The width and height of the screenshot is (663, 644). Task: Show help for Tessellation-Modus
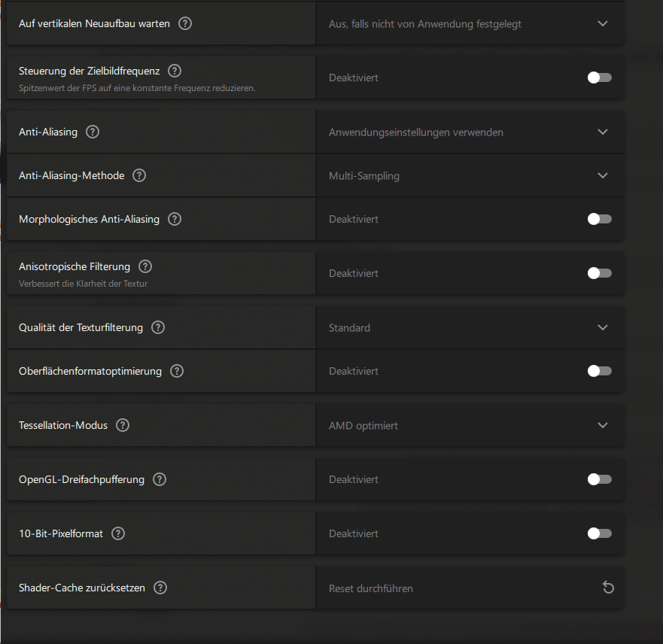123,425
